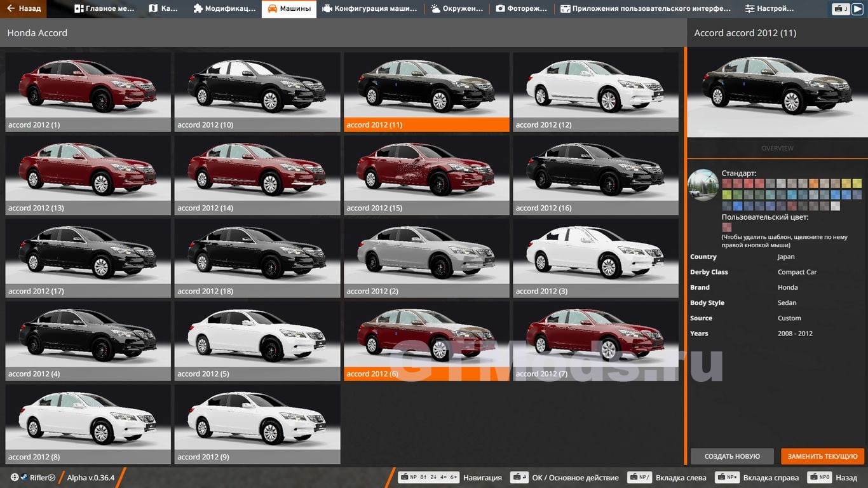Click the OK / Основное действие hint
The width and height of the screenshot is (868, 488).
click(565, 477)
